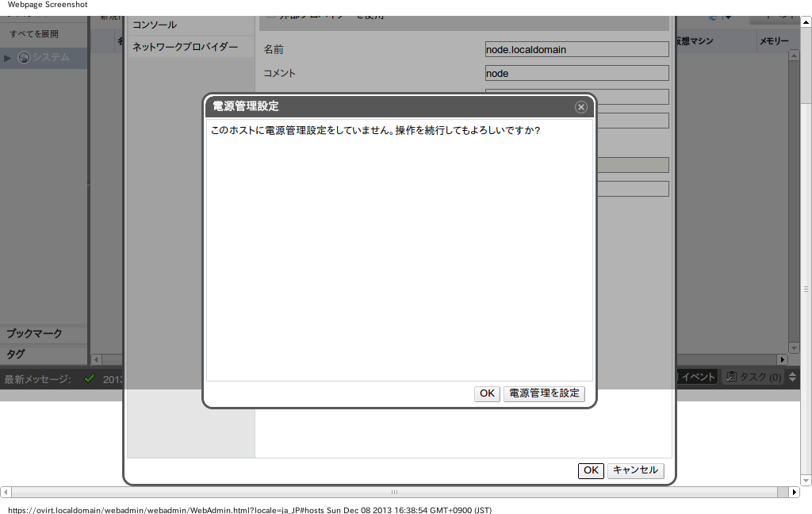Viewport: 812px width, 514px height.
Task: Click the 名前 input field showing node.localdomain
Action: tap(576, 48)
